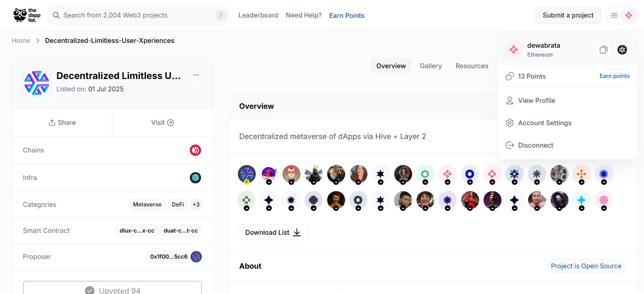Screen dimensions: 644x294
Task: Click the Infra cube icon
Action: (x=195, y=178)
